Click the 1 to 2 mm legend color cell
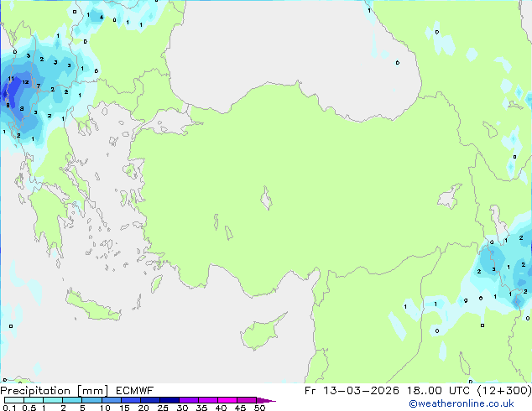Screen dimensions: 532x411 coord(53,400)
